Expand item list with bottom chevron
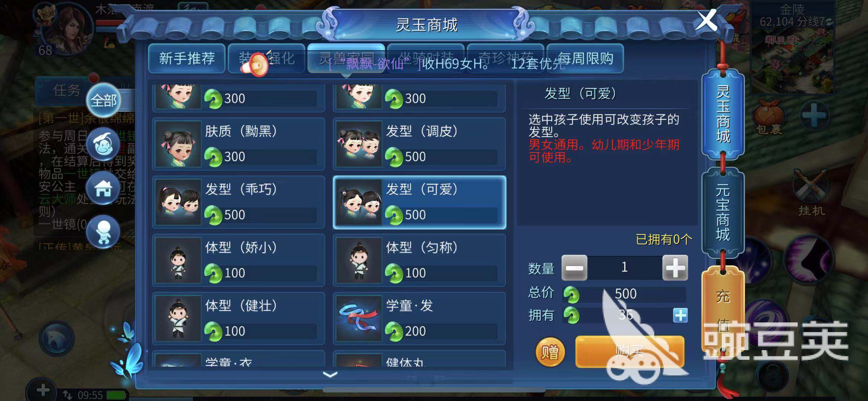 click(x=330, y=375)
